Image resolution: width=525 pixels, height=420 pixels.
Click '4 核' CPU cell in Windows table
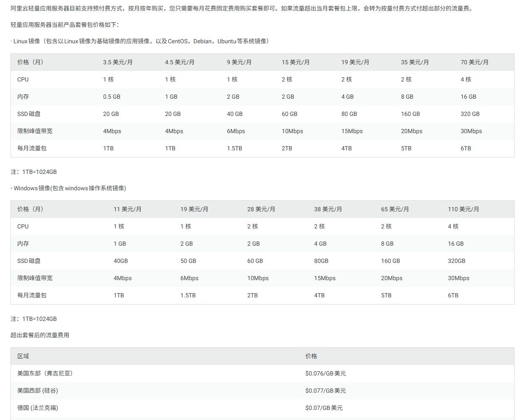tap(453, 226)
